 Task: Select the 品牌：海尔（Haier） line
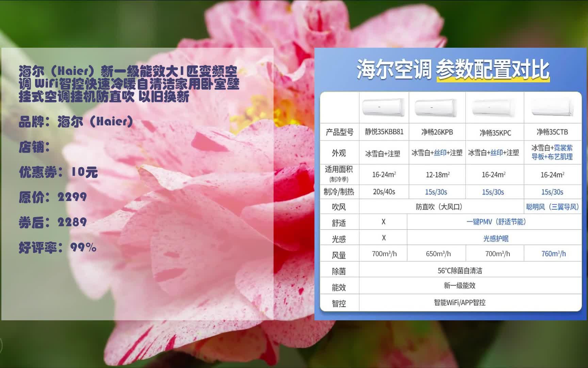pyautogui.click(x=76, y=122)
